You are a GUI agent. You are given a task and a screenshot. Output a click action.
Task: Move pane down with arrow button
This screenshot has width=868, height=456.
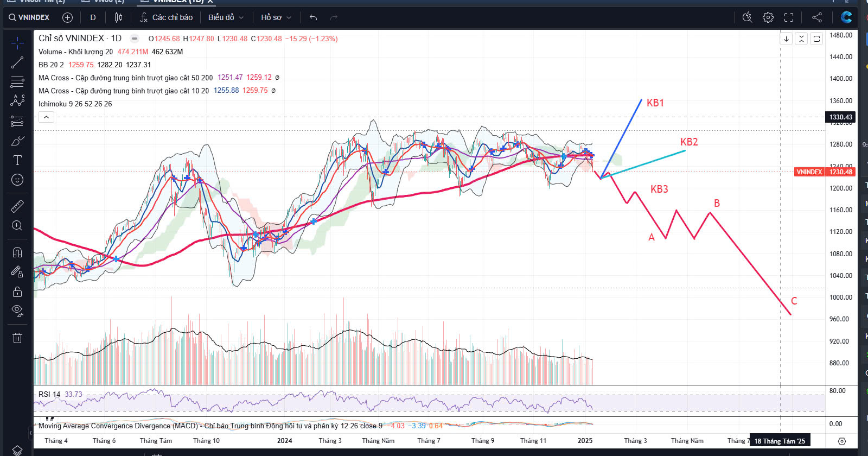click(786, 39)
